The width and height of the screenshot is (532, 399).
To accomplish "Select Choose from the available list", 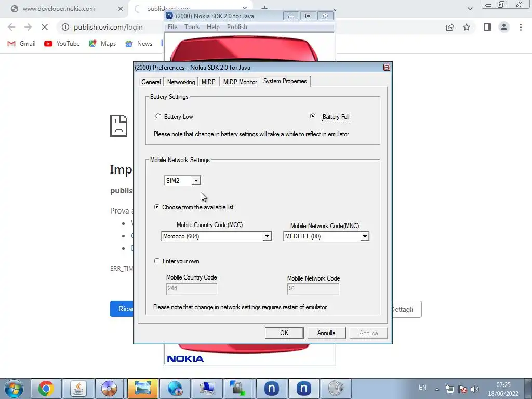I will pos(194,207).
